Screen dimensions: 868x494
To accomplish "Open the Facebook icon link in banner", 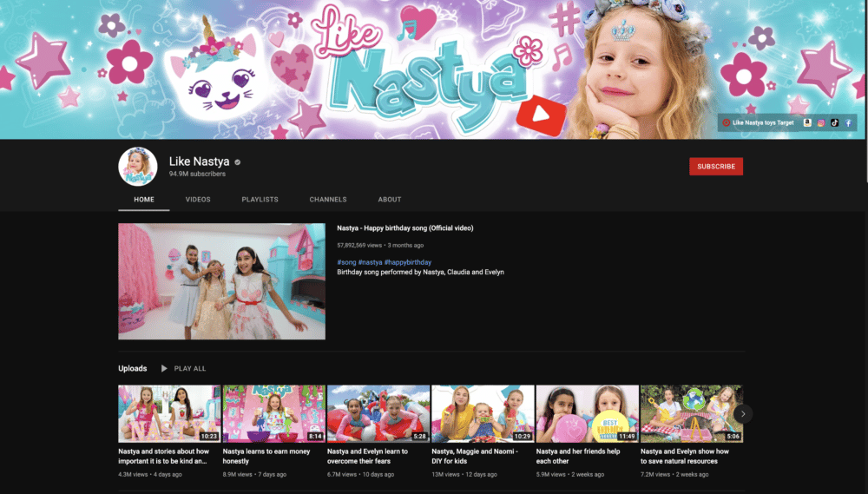I will click(848, 123).
